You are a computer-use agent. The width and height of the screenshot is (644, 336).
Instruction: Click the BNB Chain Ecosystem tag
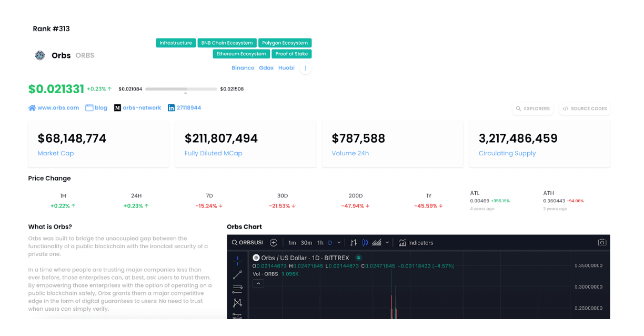coord(227,43)
